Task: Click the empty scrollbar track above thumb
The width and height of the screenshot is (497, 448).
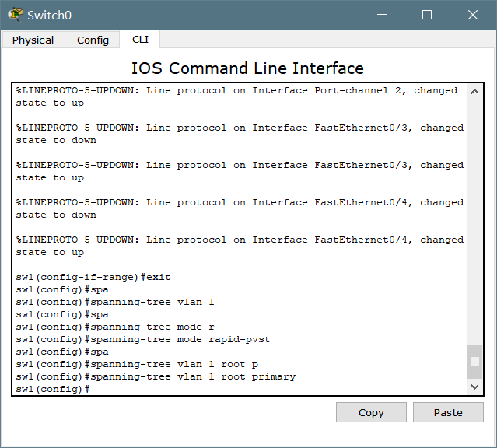Action: [474, 218]
